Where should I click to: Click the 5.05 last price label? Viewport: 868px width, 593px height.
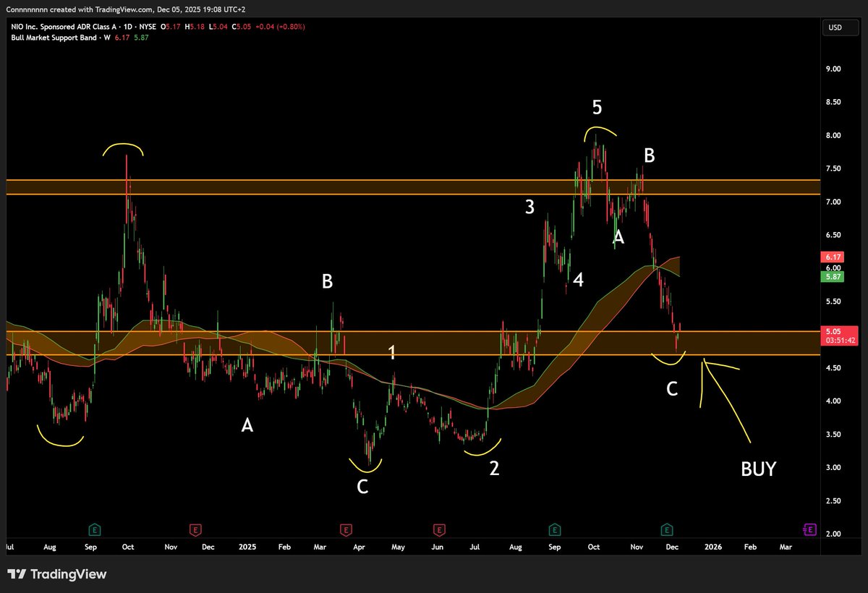click(x=832, y=331)
